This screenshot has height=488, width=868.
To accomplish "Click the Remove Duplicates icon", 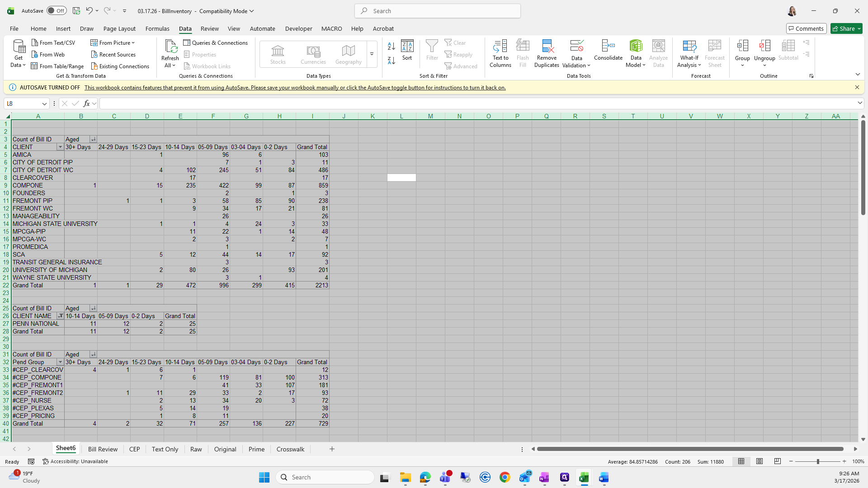I will [547, 47].
